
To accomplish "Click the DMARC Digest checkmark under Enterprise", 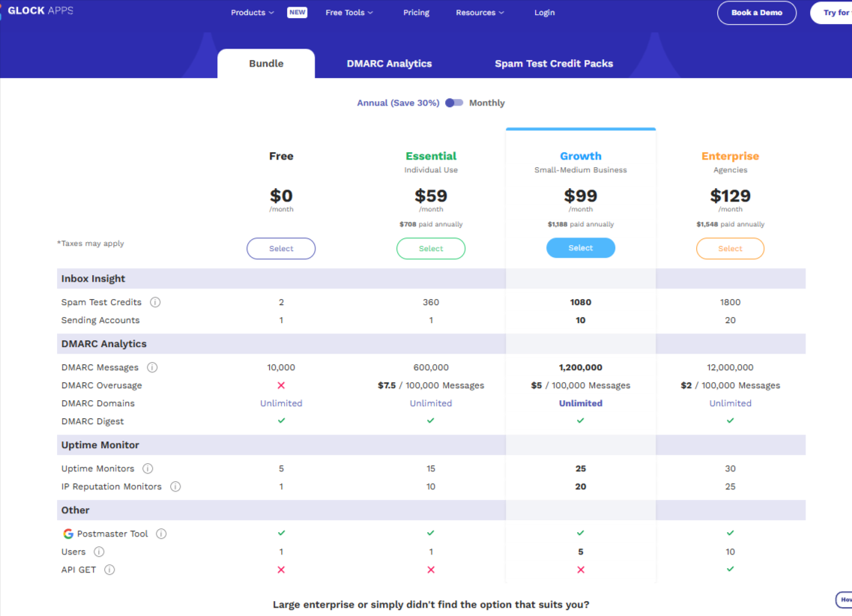I will (x=731, y=420).
